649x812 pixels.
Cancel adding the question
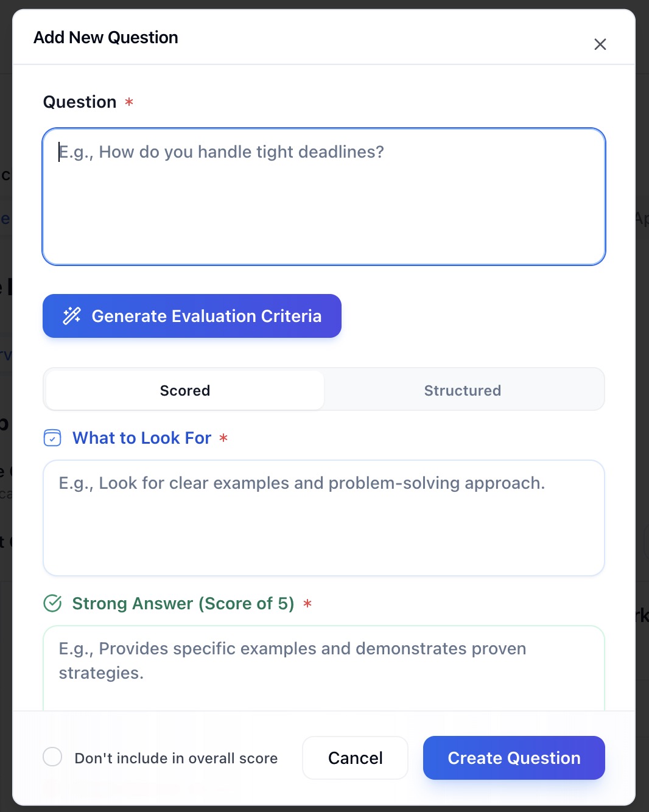click(x=355, y=758)
